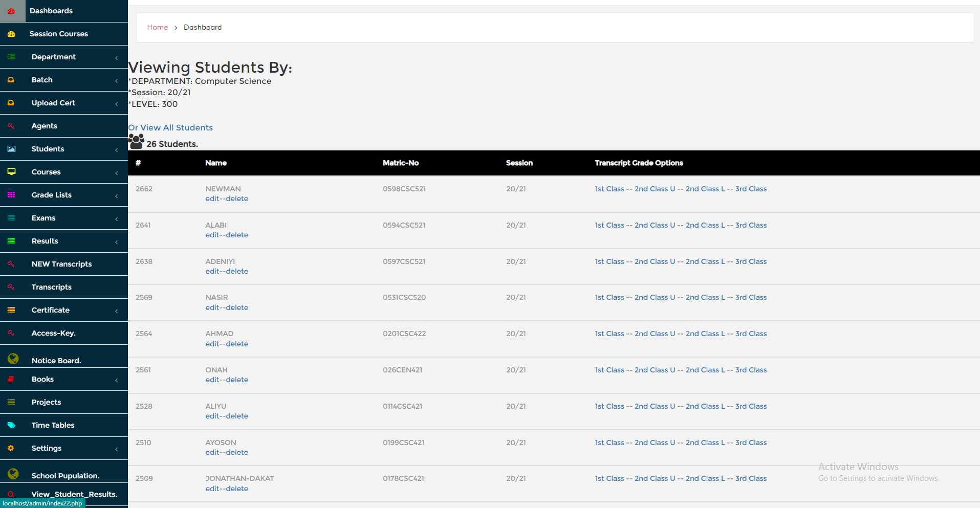The height and width of the screenshot is (508, 980).
Task: Click the red Books icon
Action: click(11, 379)
